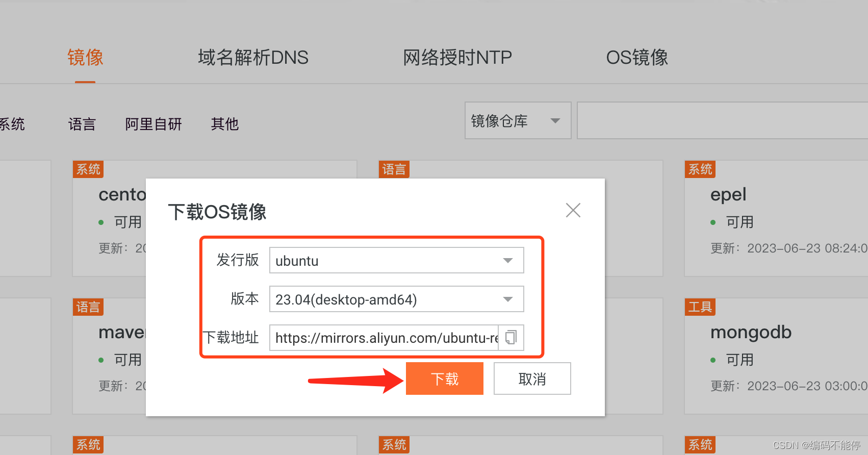Filter by 系统 category
This screenshot has width=868, height=455.
coord(11,124)
